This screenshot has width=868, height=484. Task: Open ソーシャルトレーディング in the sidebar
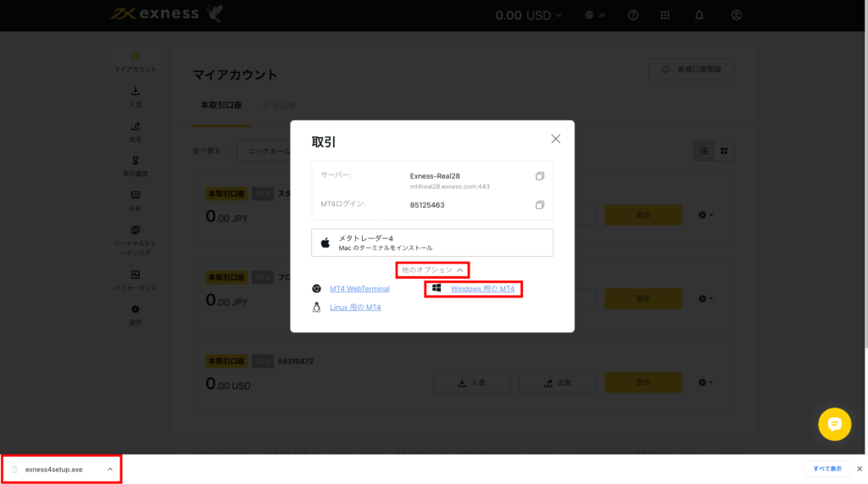point(135,241)
